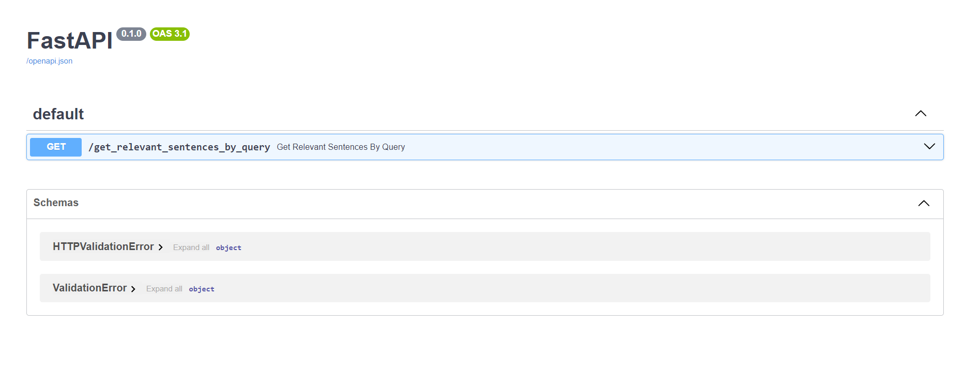Click Expand all for HTTPValidationError

[x=191, y=247]
